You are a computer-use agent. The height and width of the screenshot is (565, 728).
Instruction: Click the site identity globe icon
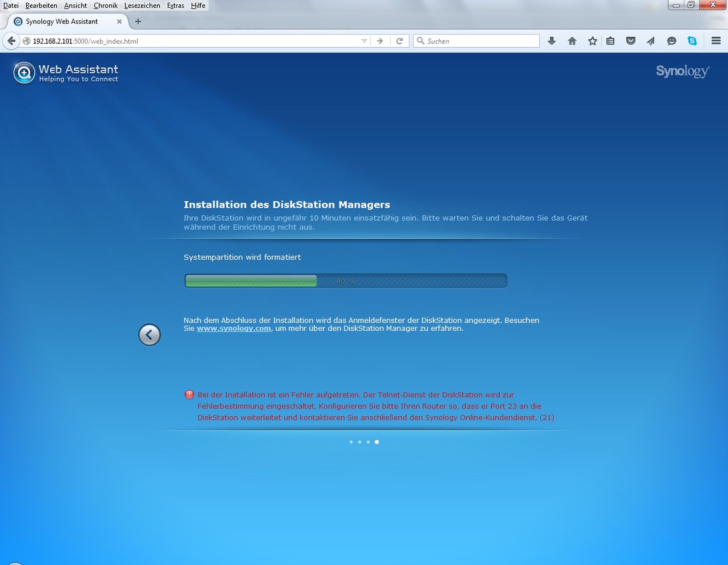coord(27,41)
